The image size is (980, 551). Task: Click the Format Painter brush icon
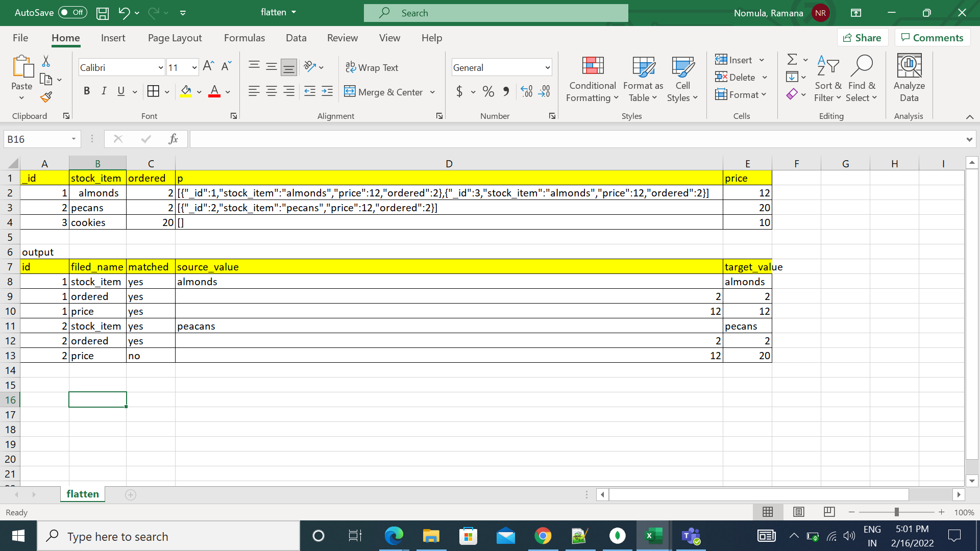[46, 96]
